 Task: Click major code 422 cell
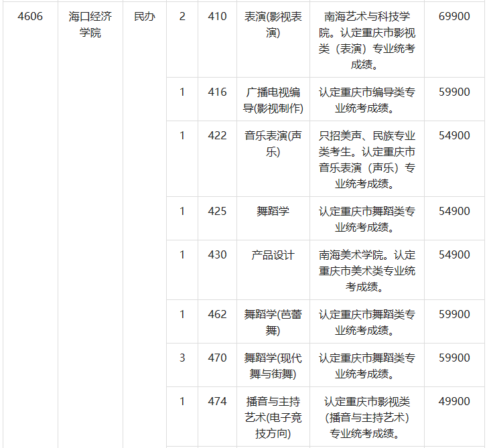tap(217, 136)
